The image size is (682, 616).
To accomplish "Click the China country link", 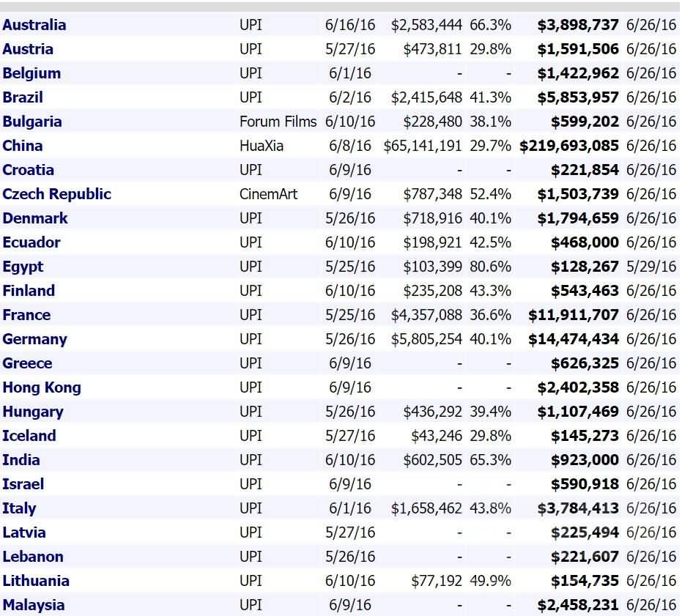I will (x=23, y=146).
